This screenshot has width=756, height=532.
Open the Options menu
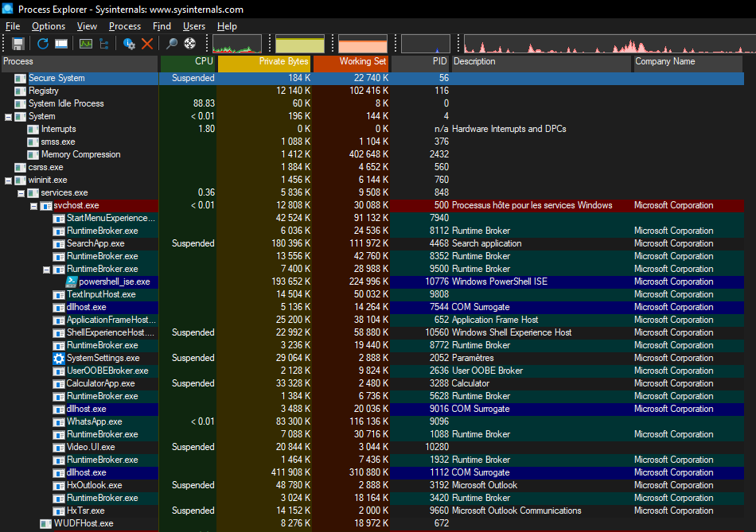tap(49, 26)
